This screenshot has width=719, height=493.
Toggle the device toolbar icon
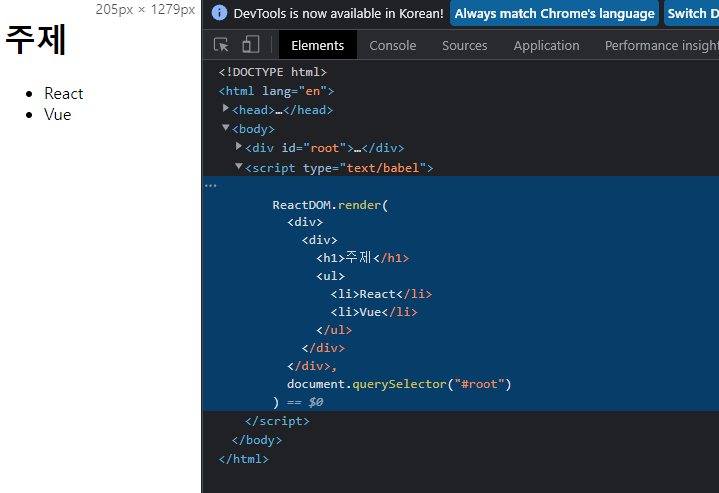(x=250, y=45)
